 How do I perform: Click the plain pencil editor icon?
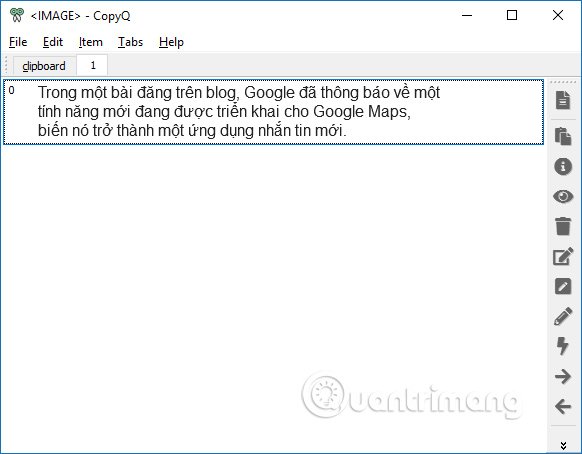pyautogui.click(x=563, y=316)
